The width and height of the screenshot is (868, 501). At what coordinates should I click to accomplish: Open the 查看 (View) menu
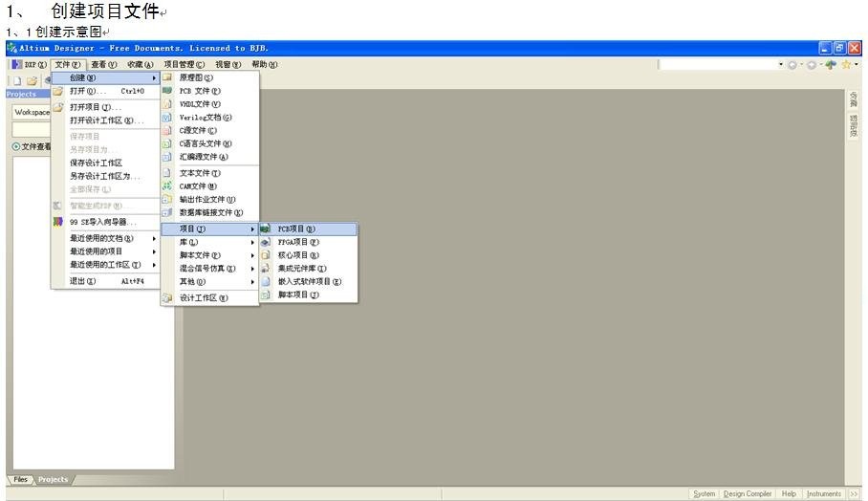click(x=104, y=65)
